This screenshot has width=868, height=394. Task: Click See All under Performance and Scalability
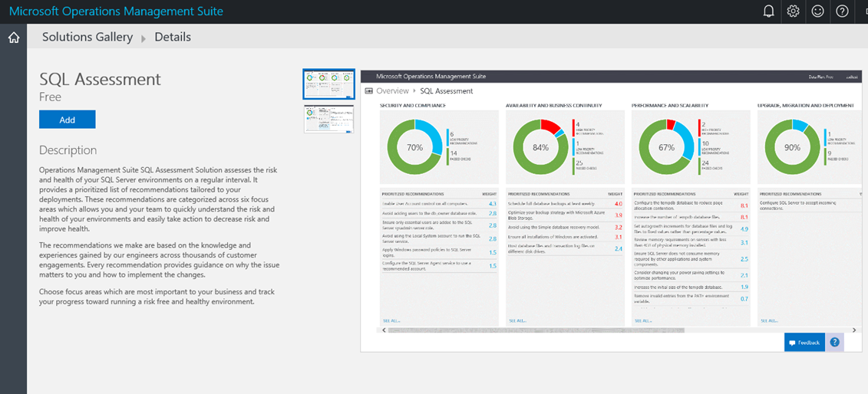(x=642, y=320)
